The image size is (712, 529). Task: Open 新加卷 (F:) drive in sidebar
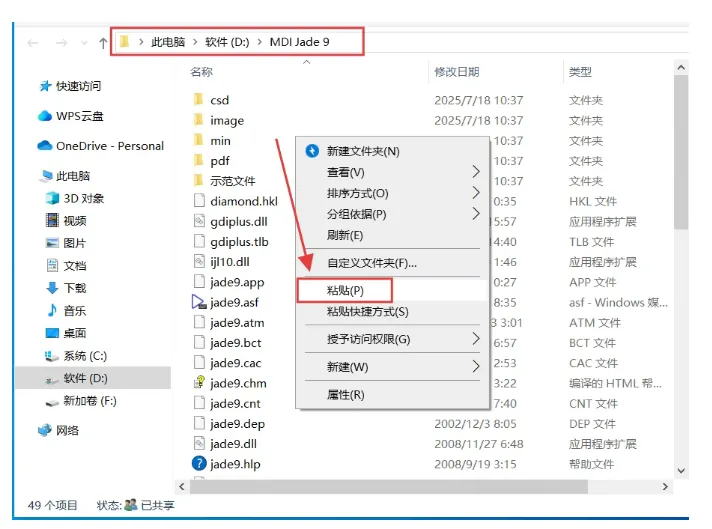(90, 401)
